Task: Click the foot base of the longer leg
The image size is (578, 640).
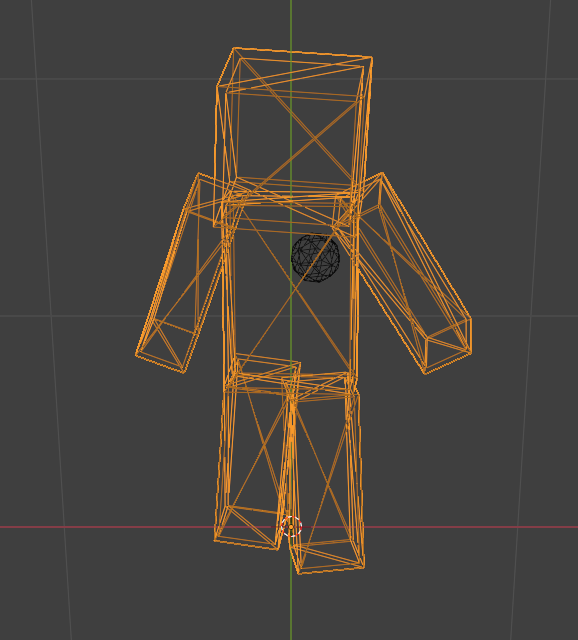Action: [329, 557]
